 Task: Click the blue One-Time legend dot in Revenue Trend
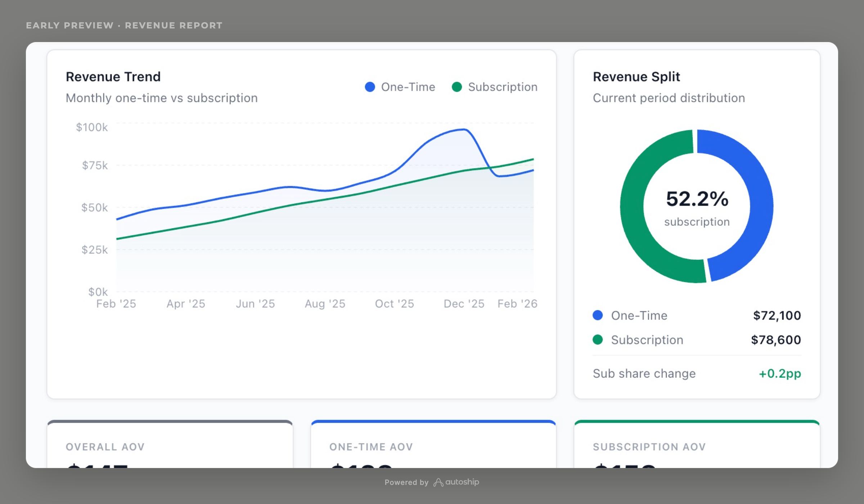click(x=370, y=87)
